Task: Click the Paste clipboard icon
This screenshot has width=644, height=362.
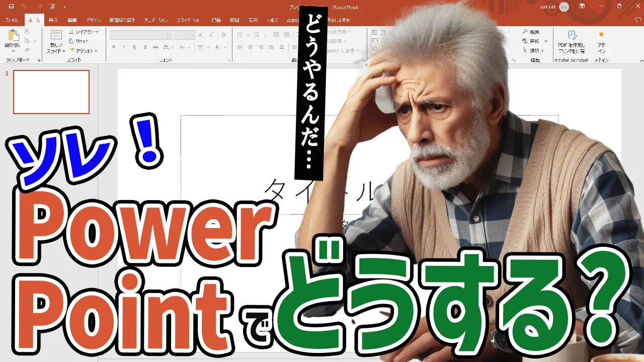Action: 13,36
